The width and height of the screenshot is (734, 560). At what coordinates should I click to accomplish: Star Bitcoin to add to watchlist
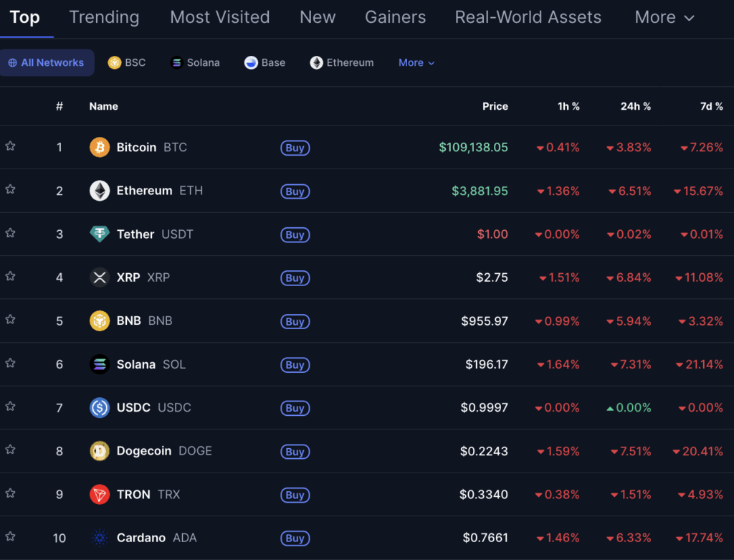click(11, 146)
